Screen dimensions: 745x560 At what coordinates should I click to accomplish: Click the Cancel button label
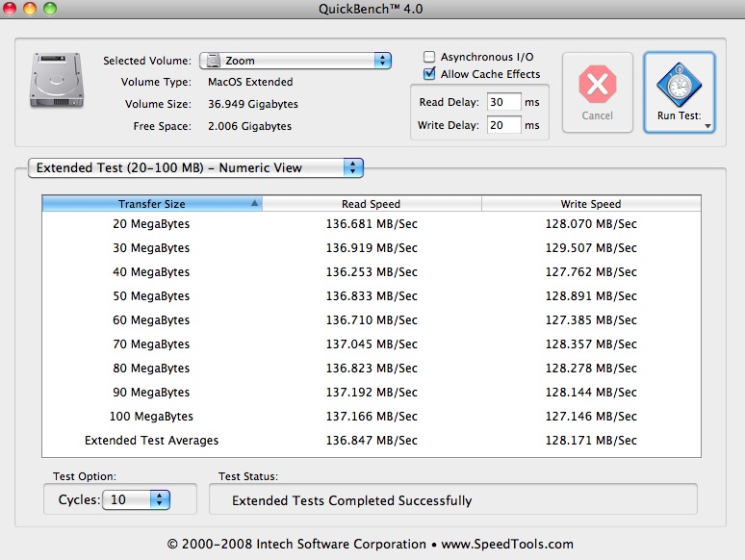click(597, 115)
